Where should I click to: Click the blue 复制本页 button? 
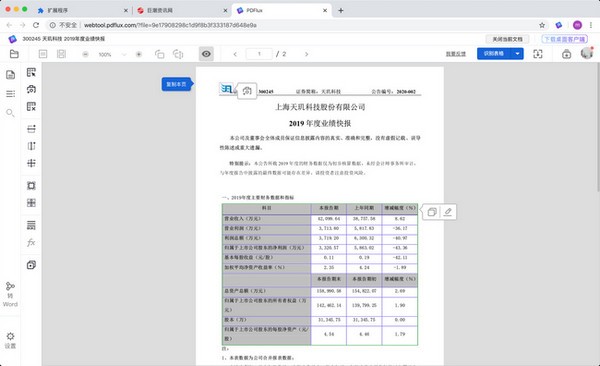(176, 84)
